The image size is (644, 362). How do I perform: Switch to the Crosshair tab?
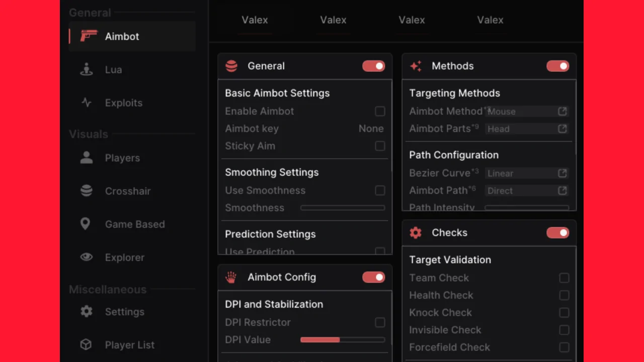click(x=132, y=191)
